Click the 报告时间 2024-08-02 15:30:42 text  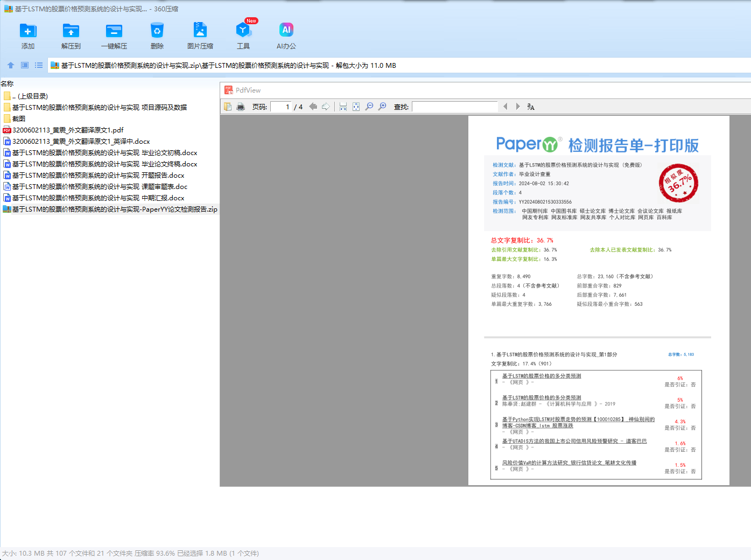(530, 183)
